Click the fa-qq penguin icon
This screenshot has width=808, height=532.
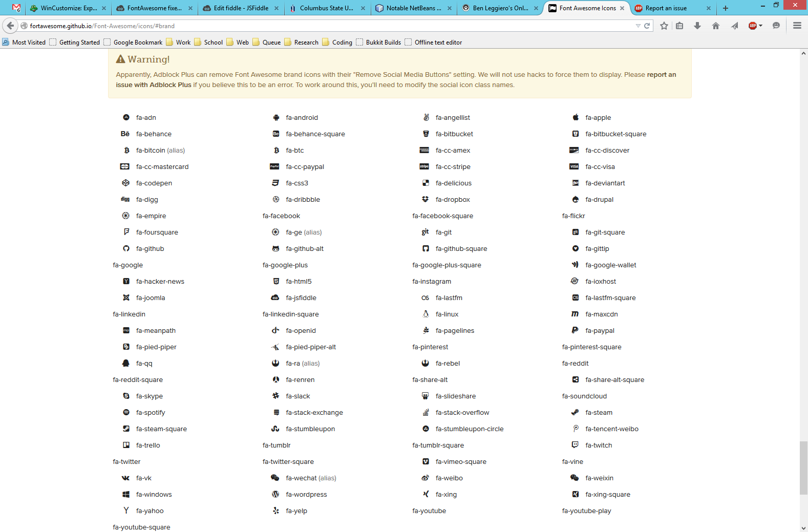(x=126, y=363)
